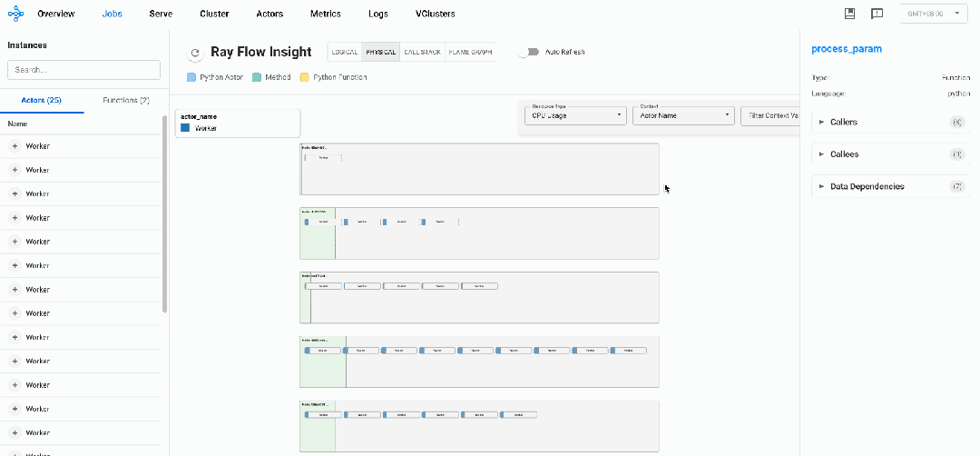Click the blue Worker swatch under actor_name
This screenshot has height=456, width=980.
click(x=185, y=127)
